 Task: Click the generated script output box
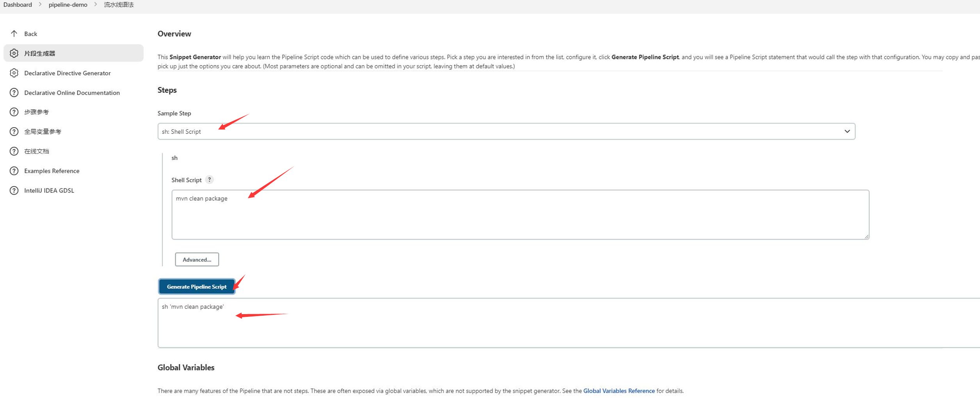(569, 323)
